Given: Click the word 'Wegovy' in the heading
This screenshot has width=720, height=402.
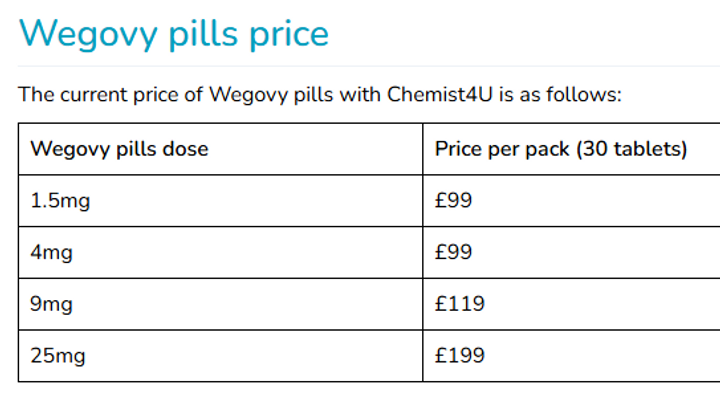Looking at the screenshot, I should click(x=89, y=34).
